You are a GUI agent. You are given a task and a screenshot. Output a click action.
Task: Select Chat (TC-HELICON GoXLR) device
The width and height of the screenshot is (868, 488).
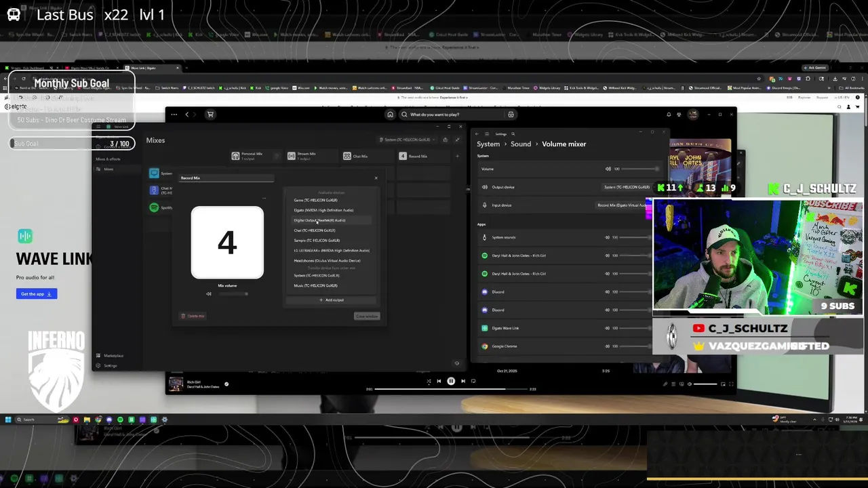pyautogui.click(x=315, y=230)
